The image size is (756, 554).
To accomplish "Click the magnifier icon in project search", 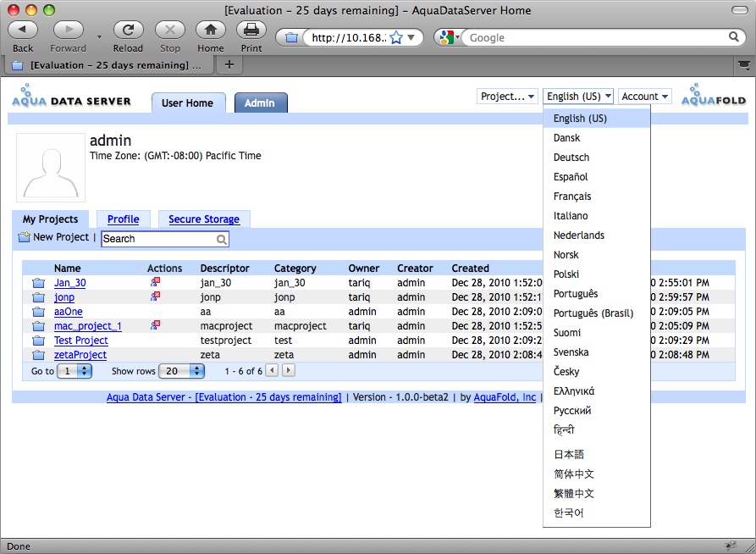I will point(222,240).
